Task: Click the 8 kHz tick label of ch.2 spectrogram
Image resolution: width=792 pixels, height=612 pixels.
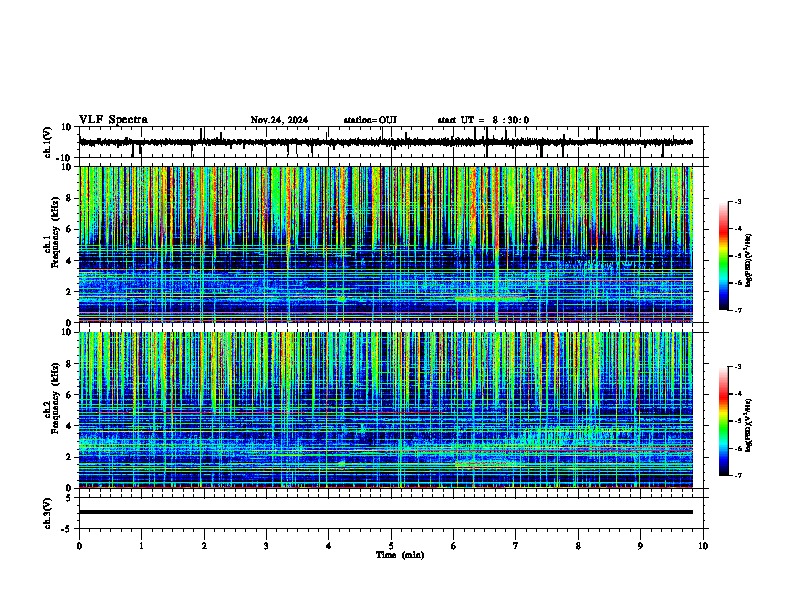Action: click(71, 364)
